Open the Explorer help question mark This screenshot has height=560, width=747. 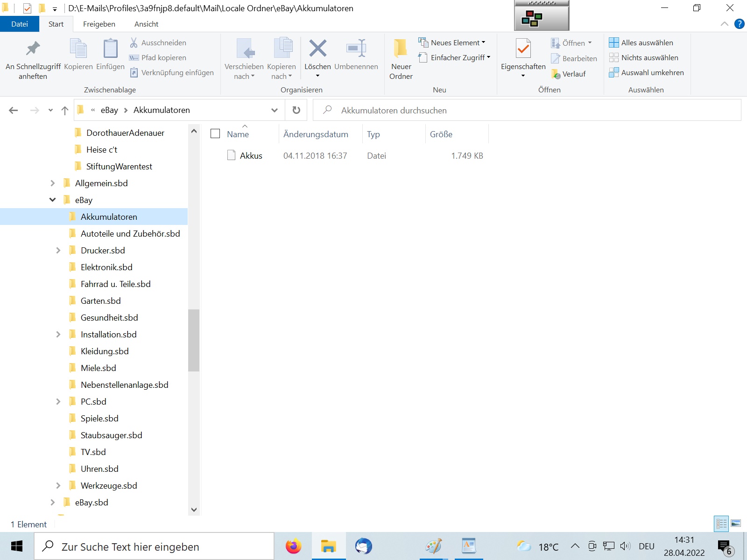click(x=739, y=24)
